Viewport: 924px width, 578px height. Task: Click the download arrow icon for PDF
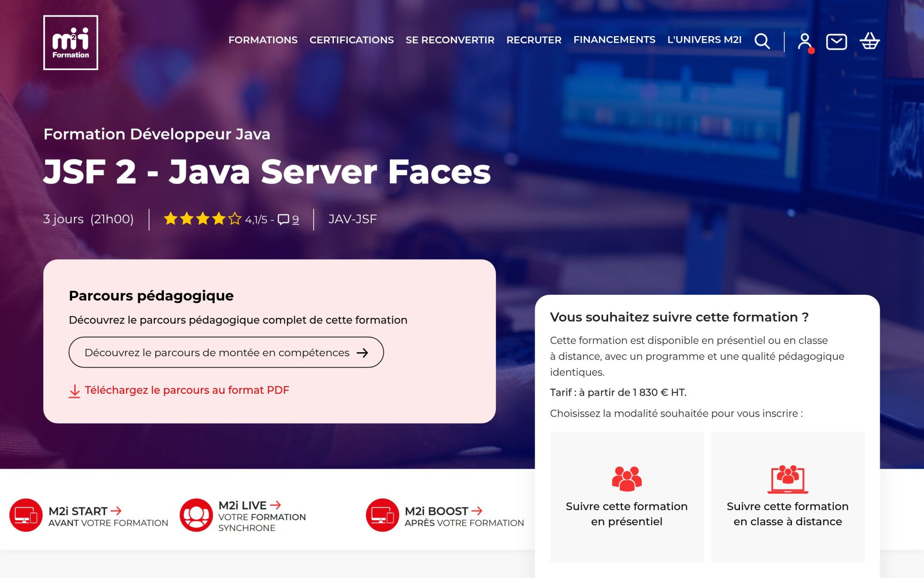(x=74, y=391)
